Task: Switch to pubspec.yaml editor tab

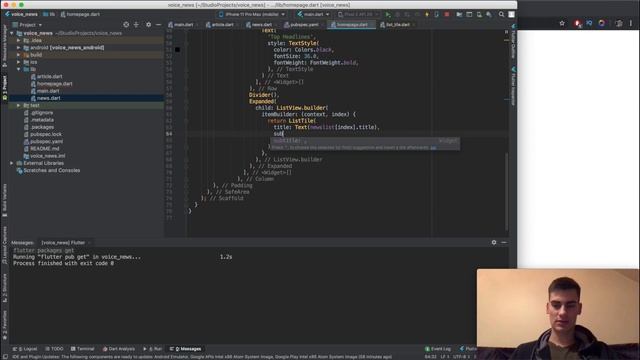Action: coord(304,25)
